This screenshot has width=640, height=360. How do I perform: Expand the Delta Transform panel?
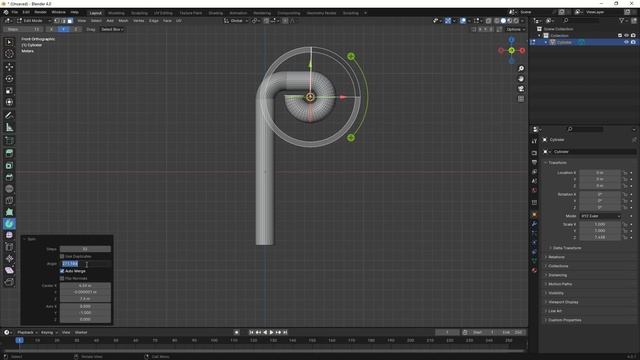(567, 248)
